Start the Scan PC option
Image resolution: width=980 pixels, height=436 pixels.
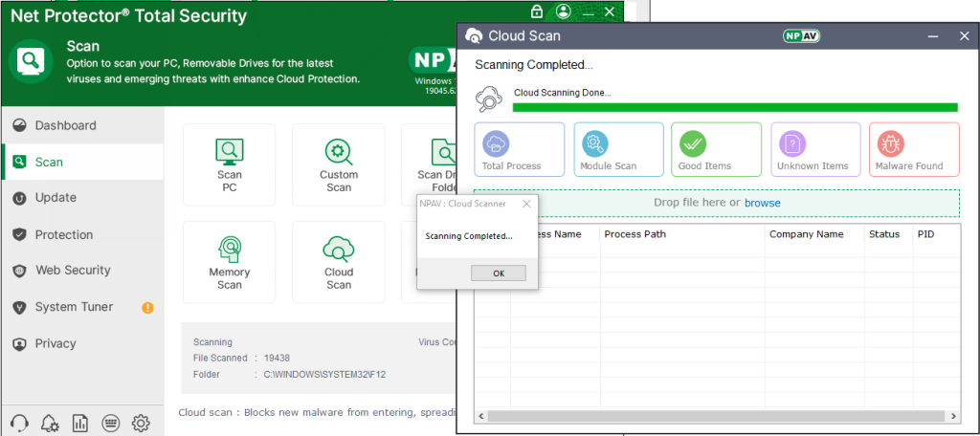230,164
